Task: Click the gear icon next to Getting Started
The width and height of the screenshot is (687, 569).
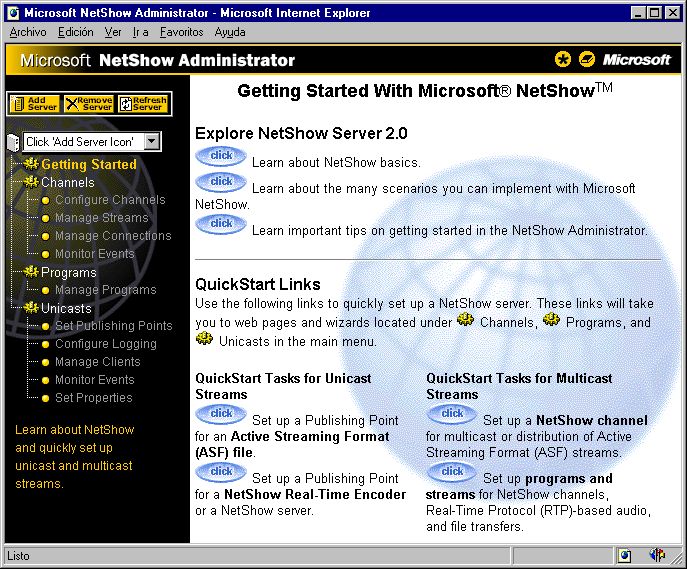Action: (31, 164)
